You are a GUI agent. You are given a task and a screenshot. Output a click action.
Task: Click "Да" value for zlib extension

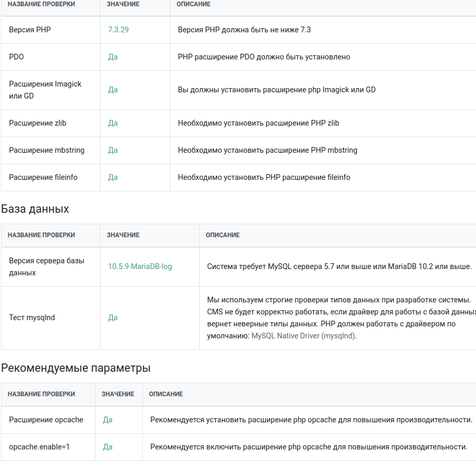[113, 123]
